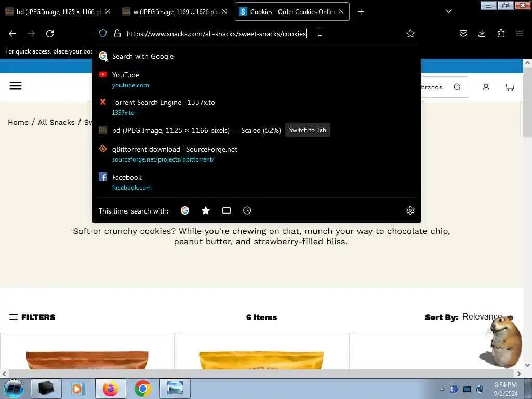Open the yellow bag product thumbnail
The width and height of the screenshot is (532, 399).
pos(261,360)
